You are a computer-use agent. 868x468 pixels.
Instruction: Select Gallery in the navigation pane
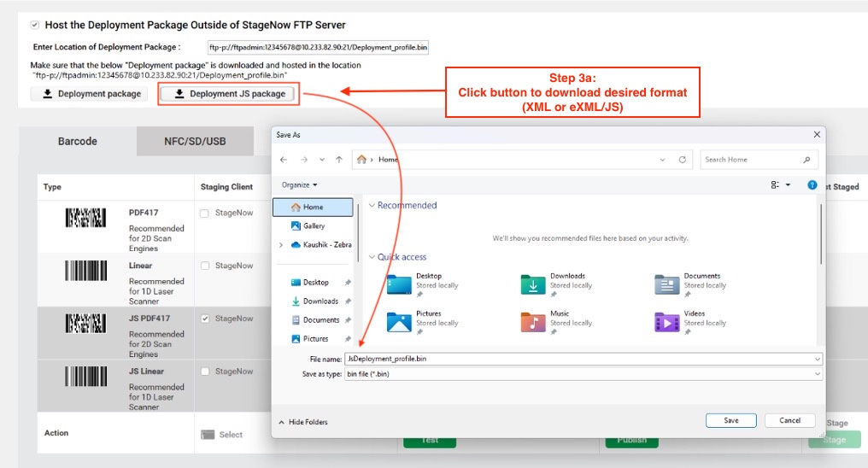(x=314, y=225)
